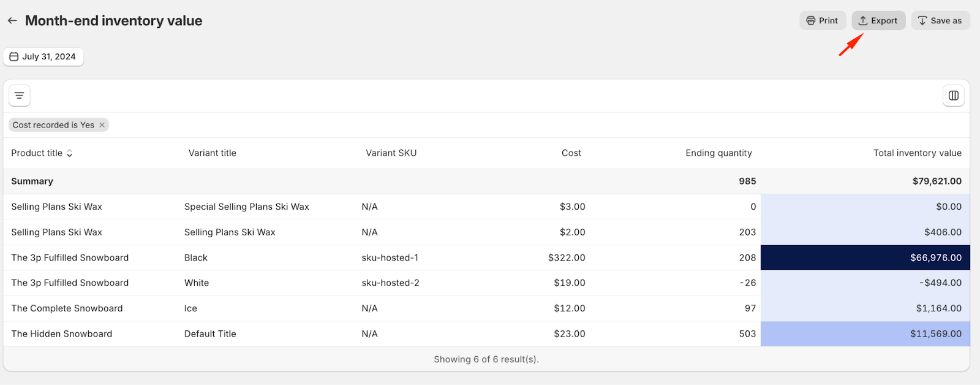Click the Save as button
The height and width of the screenshot is (385, 980).
click(x=940, y=21)
